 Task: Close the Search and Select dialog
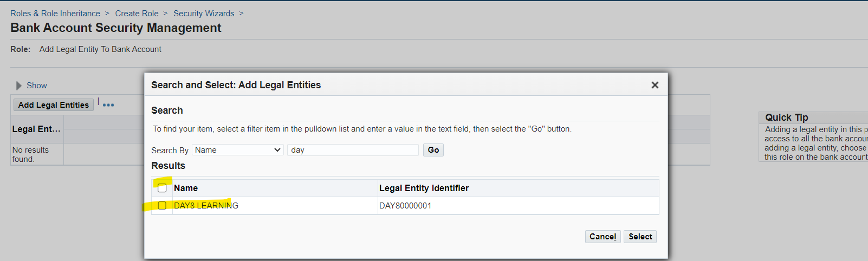[x=655, y=85]
